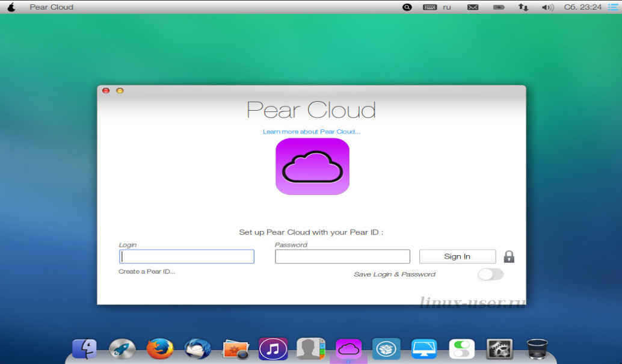
Task: Click the 'Set up Pear Cloud with your Pear ID' text
Action: (311, 232)
